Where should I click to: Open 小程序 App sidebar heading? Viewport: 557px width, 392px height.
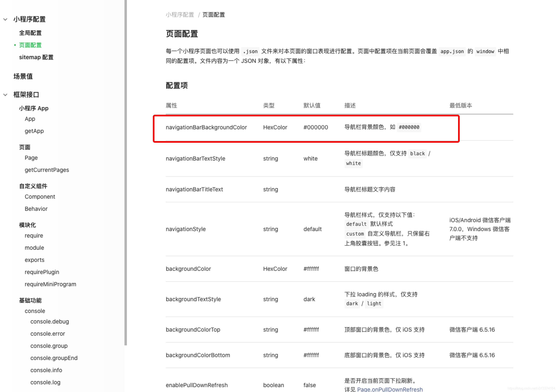[x=34, y=108]
